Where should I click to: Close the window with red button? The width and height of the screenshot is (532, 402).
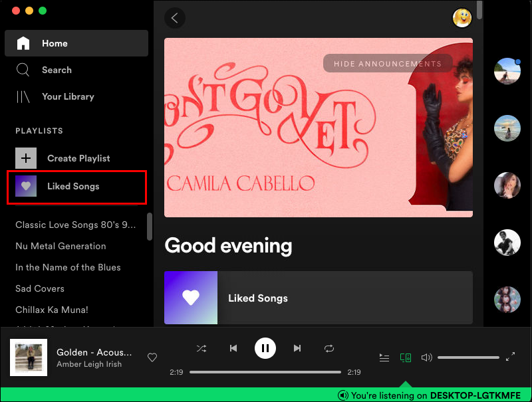coord(15,11)
